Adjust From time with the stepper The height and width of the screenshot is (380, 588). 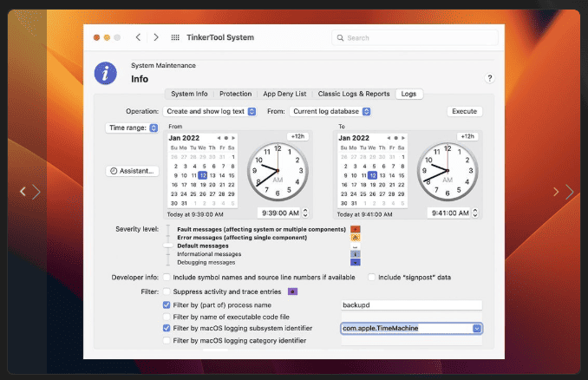305,213
